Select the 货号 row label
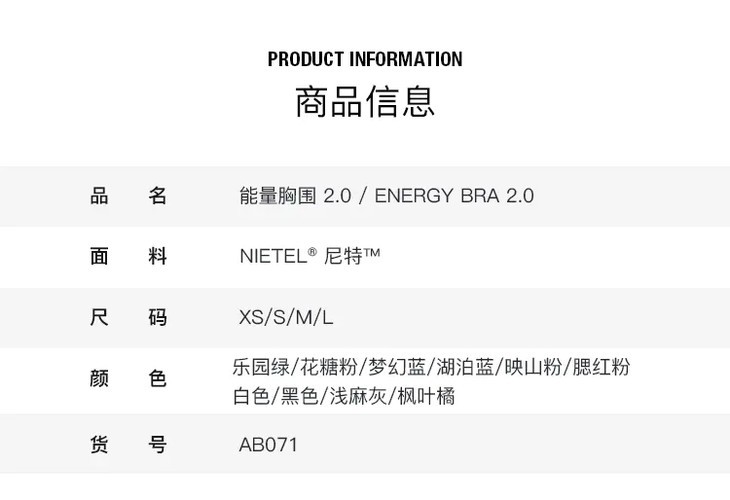Viewport: 730px width, 500px height. (128, 445)
